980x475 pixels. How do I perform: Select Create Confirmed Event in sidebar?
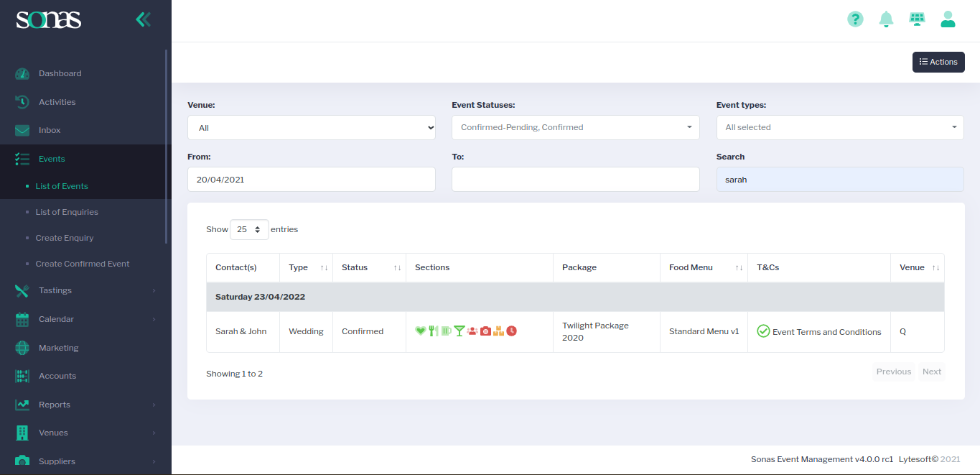(x=83, y=264)
